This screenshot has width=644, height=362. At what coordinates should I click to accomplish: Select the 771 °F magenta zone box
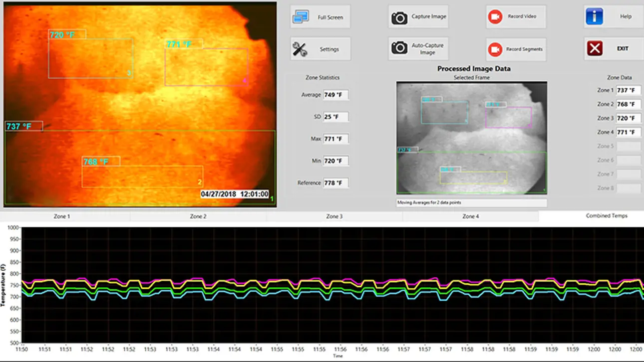click(x=206, y=67)
